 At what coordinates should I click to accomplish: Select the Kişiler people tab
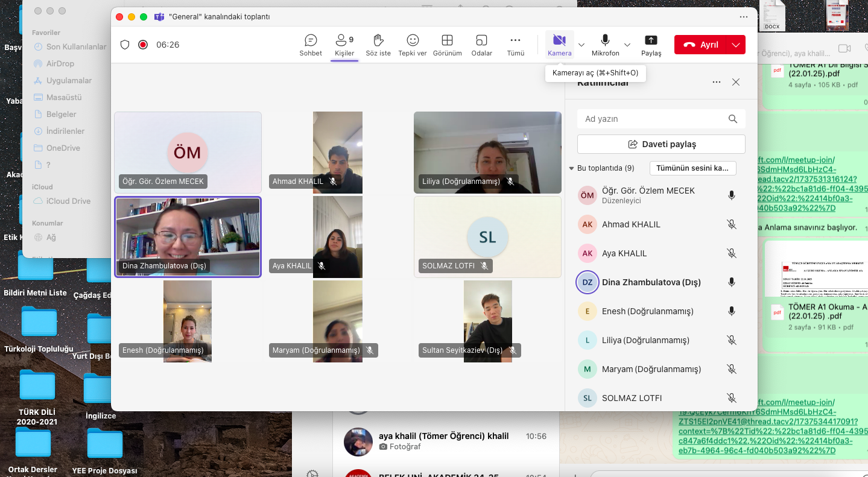point(344,45)
